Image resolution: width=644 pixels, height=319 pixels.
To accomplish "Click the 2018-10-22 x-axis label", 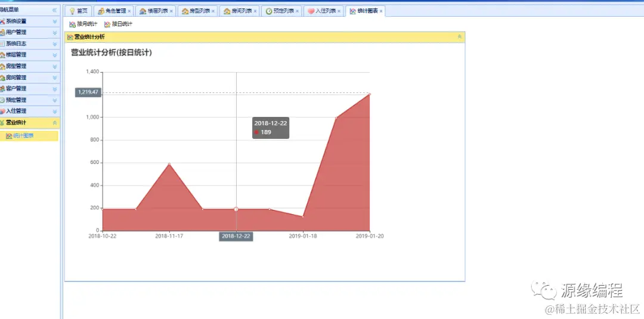I will pos(103,236).
